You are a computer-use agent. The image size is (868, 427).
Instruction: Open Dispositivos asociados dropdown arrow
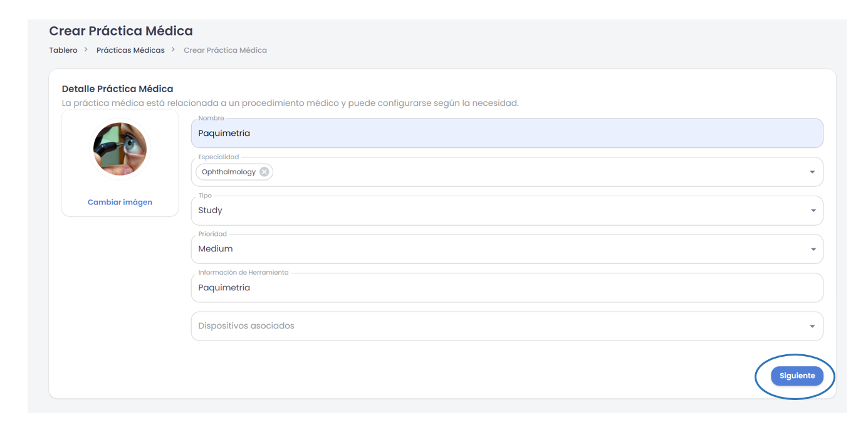pyautogui.click(x=812, y=327)
